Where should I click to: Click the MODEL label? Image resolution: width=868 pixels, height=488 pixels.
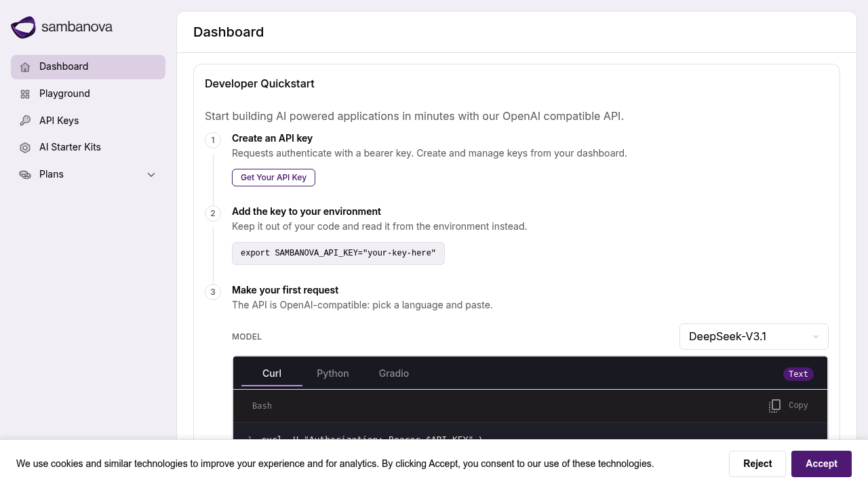point(247,337)
